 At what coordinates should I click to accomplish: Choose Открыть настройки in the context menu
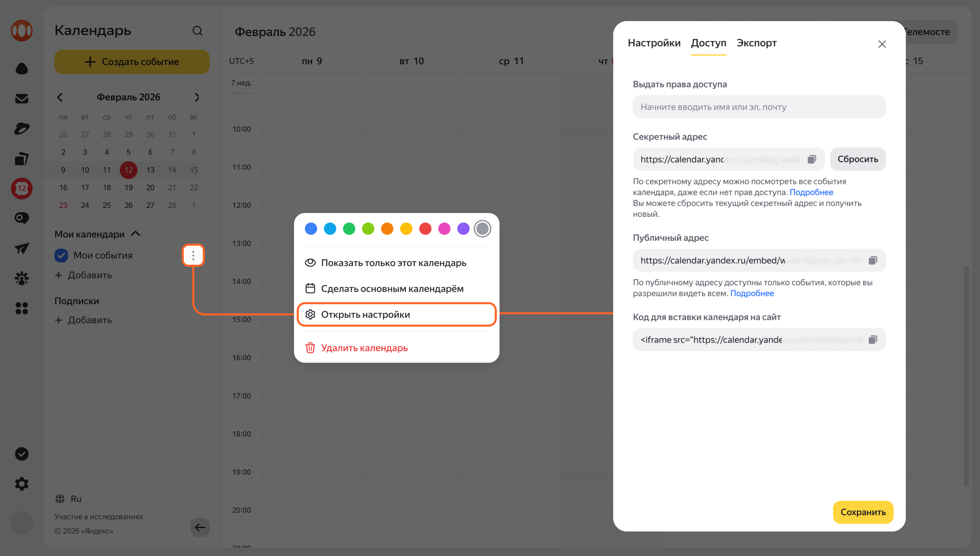pos(396,314)
